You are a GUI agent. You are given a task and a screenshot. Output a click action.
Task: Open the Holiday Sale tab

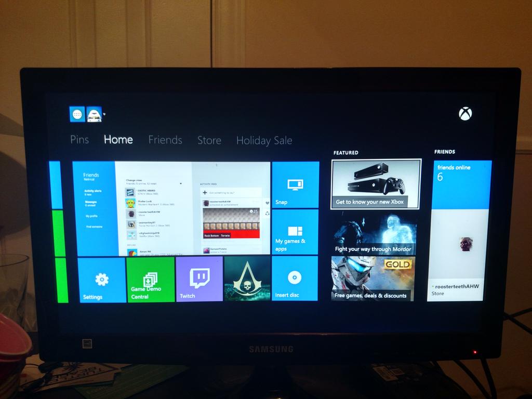tap(264, 140)
